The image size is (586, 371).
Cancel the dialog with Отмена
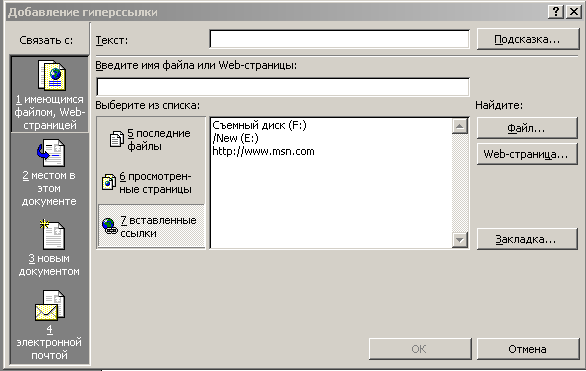tap(528, 349)
